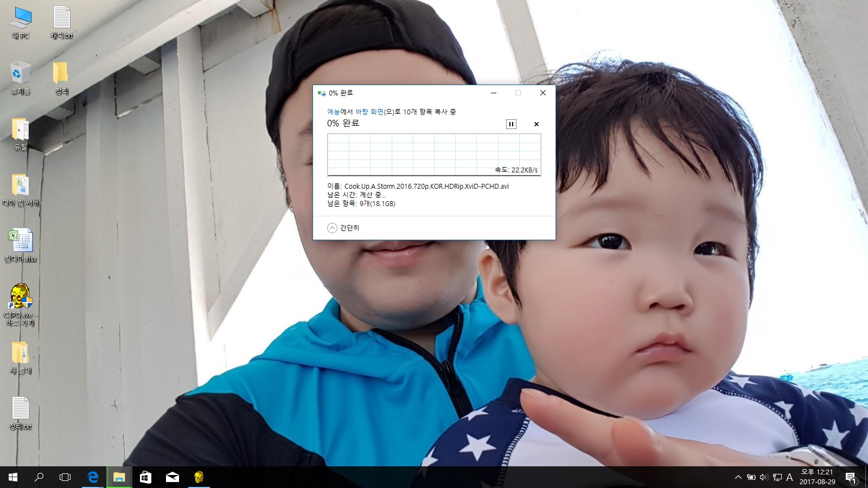Select the 정리 folder icon
Image resolution: width=868 pixels, height=488 pixels.
pyautogui.click(x=61, y=79)
